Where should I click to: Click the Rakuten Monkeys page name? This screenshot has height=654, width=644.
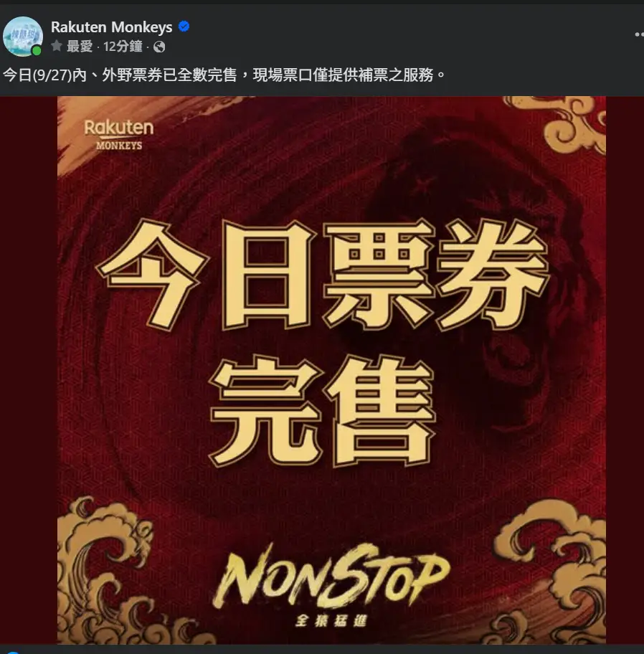tap(111, 27)
